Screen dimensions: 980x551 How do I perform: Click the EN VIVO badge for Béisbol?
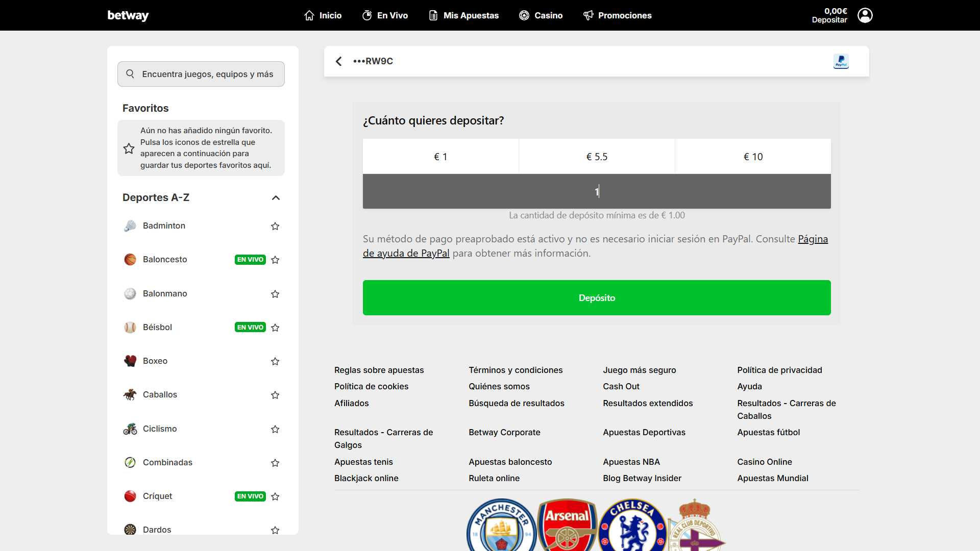pyautogui.click(x=250, y=327)
